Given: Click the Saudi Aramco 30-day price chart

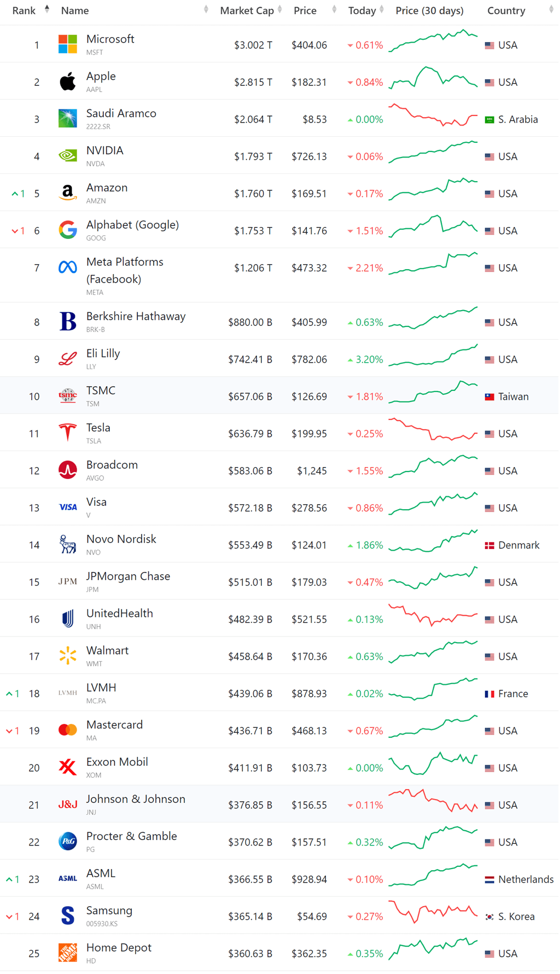Looking at the screenshot, I should tap(433, 115).
